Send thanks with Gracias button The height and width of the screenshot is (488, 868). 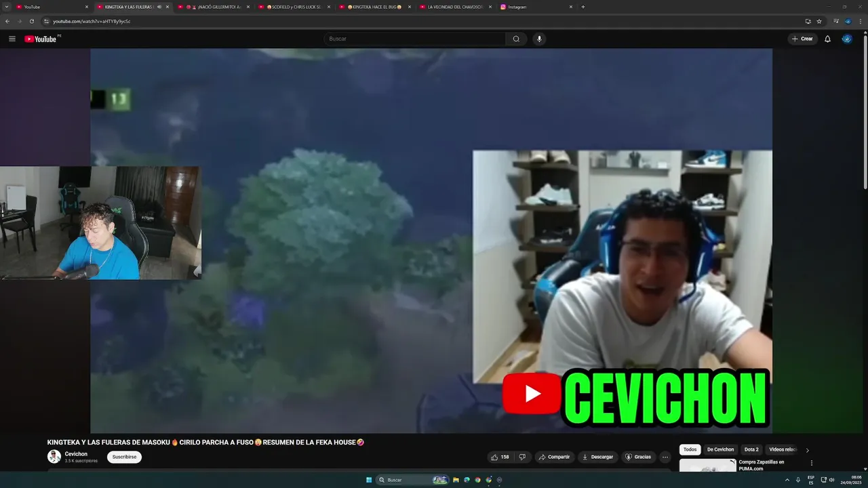[x=638, y=457]
